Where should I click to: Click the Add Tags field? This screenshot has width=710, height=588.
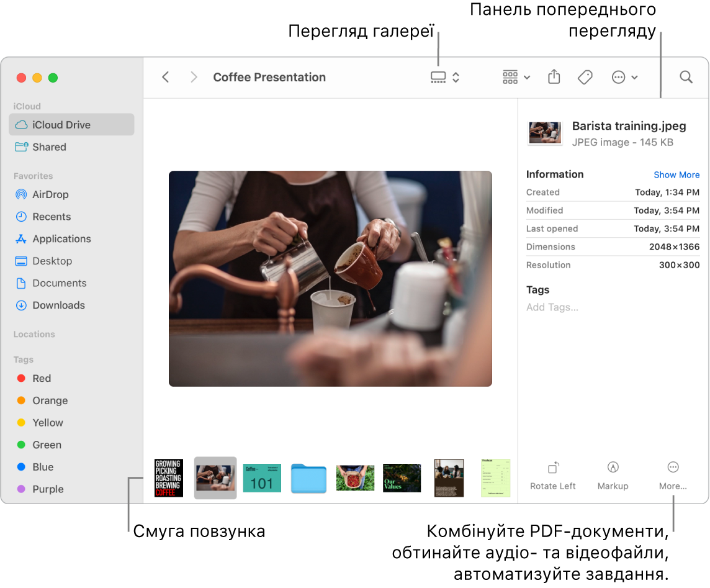552,307
